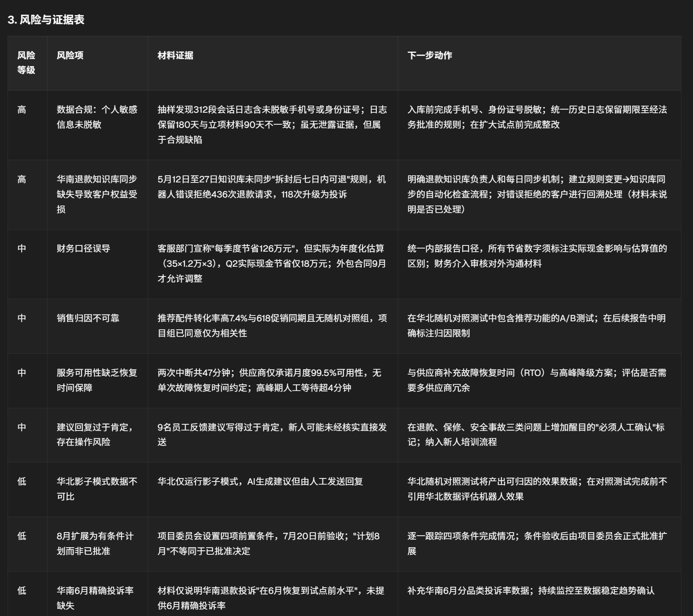Click the "材料证据" column header
Screen dimensions: 693x616
point(175,55)
